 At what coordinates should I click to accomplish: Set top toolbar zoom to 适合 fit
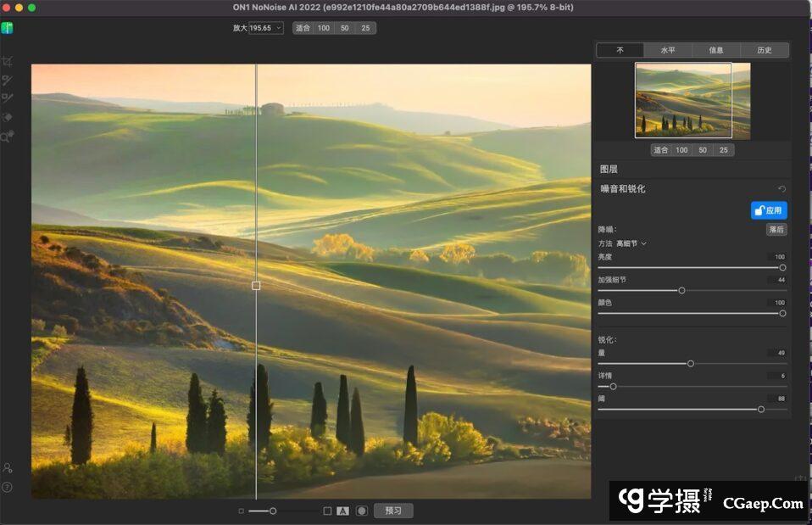303,28
